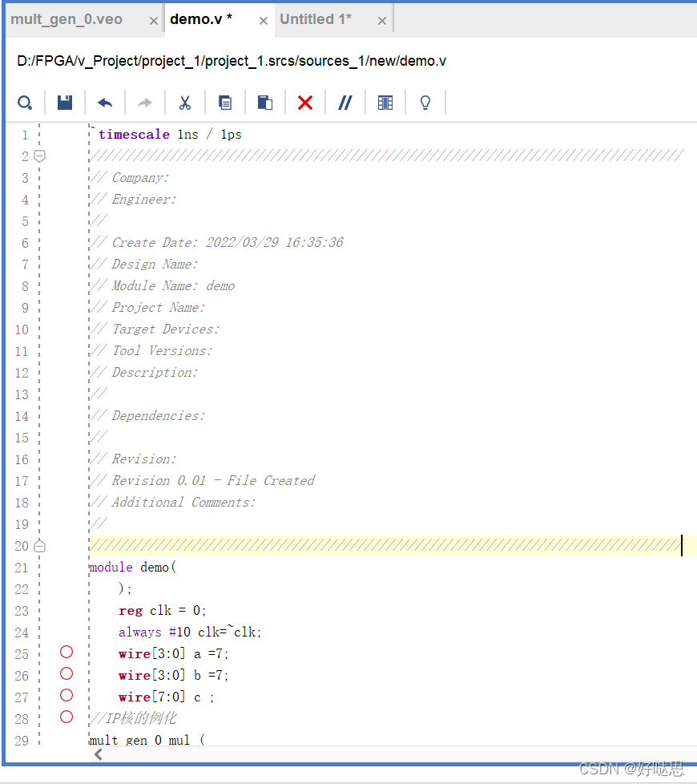Toggle the breakpoint circle on line 26
697x784 pixels.
(66, 673)
